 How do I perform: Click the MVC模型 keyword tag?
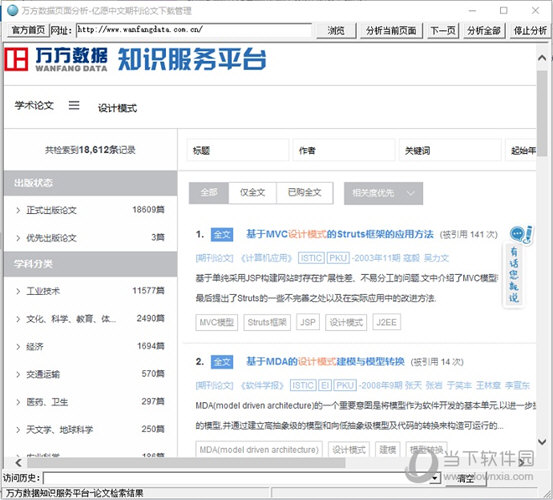coord(217,322)
